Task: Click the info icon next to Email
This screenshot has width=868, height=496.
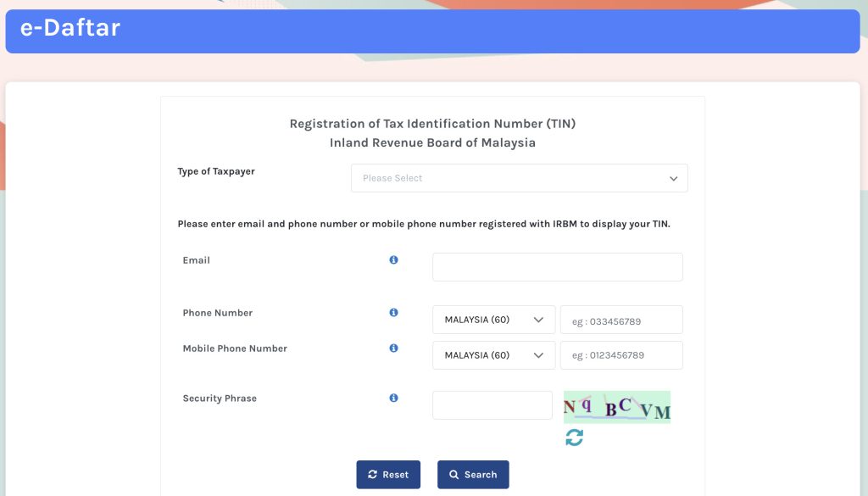Action: 393,260
